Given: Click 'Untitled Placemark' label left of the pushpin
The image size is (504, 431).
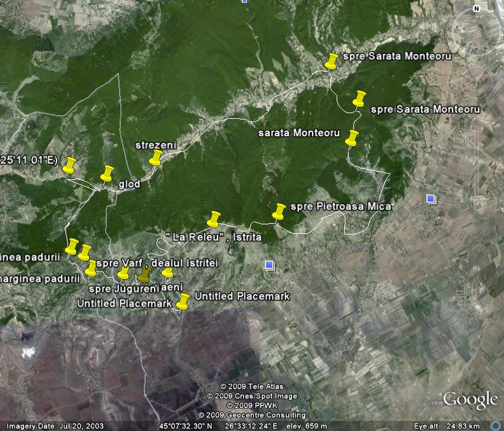Looking at the screenshot, I should 125,303.
